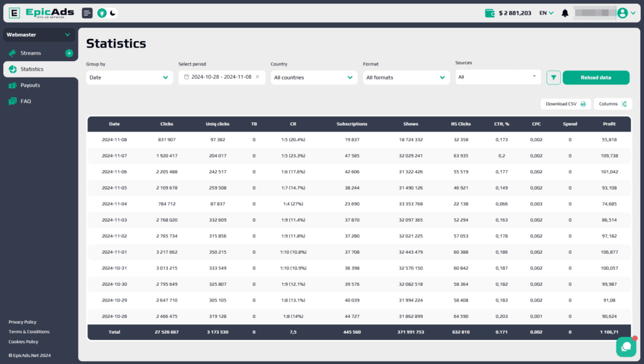Click the subscriptions value 37 870

click(352, 220)
